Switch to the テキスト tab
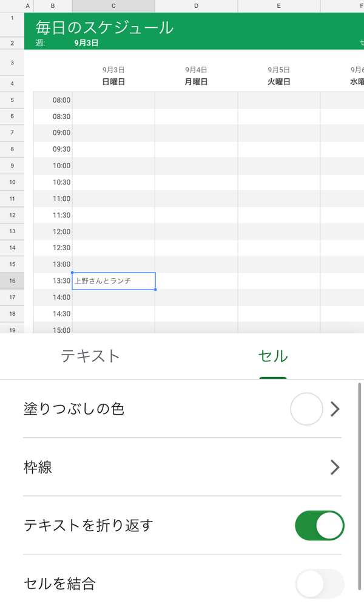Screen dimensions: 364x612 coord(90,356)
